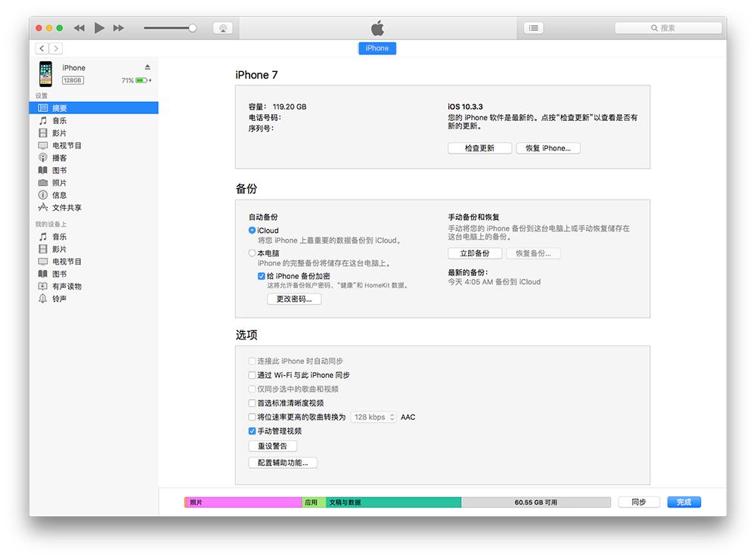Eject the iPhone using the eject icon

pos(147,67)
